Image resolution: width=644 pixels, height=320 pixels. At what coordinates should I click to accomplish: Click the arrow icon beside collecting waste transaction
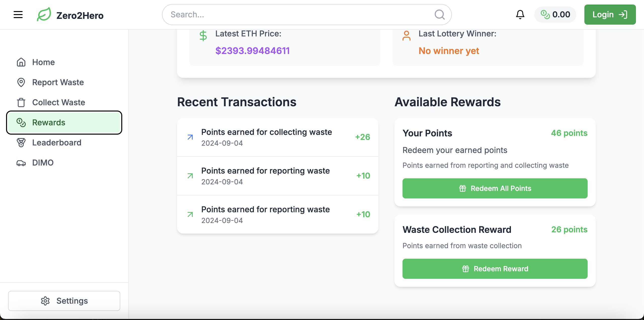[190, 137]
